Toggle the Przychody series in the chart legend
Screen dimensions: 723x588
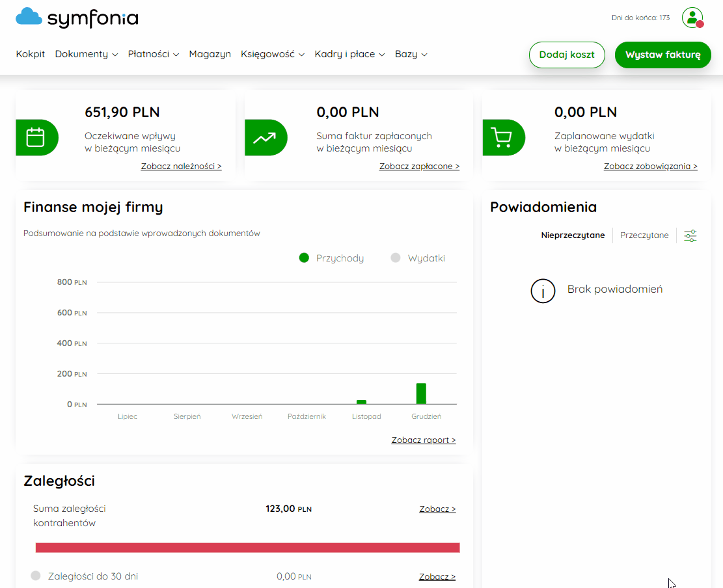[331, 258]
